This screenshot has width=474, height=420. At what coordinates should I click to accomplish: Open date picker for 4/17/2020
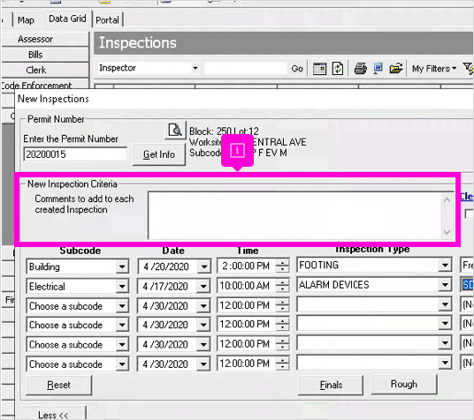point(203,286)
